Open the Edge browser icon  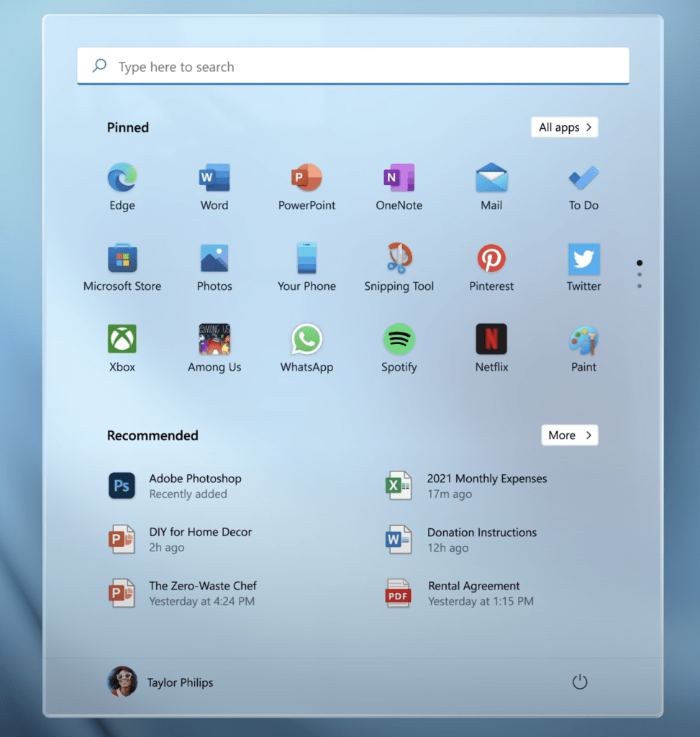coord(122,178)
